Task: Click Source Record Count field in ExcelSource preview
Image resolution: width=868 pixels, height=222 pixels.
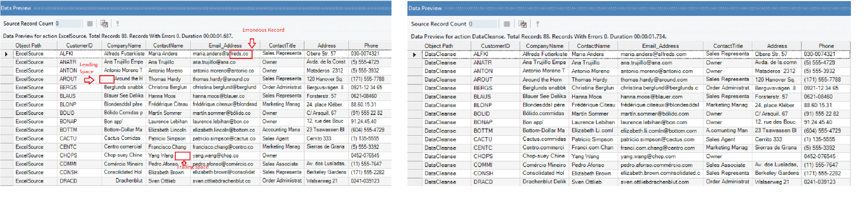Action: 68,24
